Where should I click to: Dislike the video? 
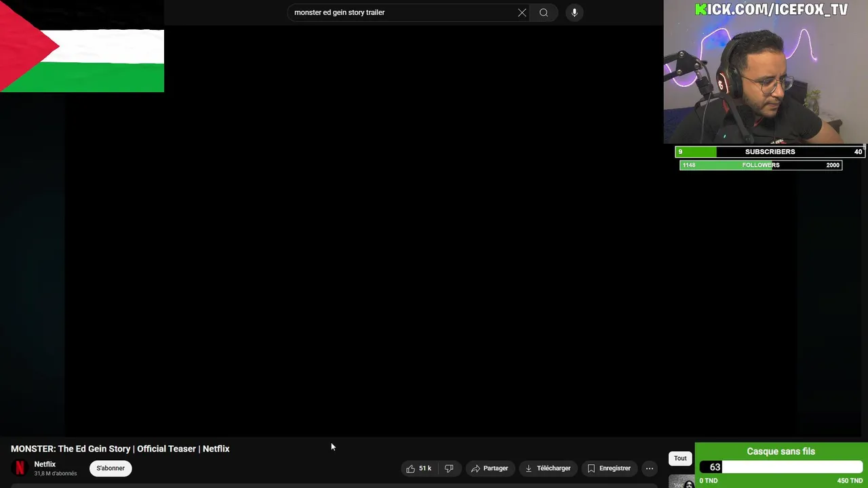point(449,468)
